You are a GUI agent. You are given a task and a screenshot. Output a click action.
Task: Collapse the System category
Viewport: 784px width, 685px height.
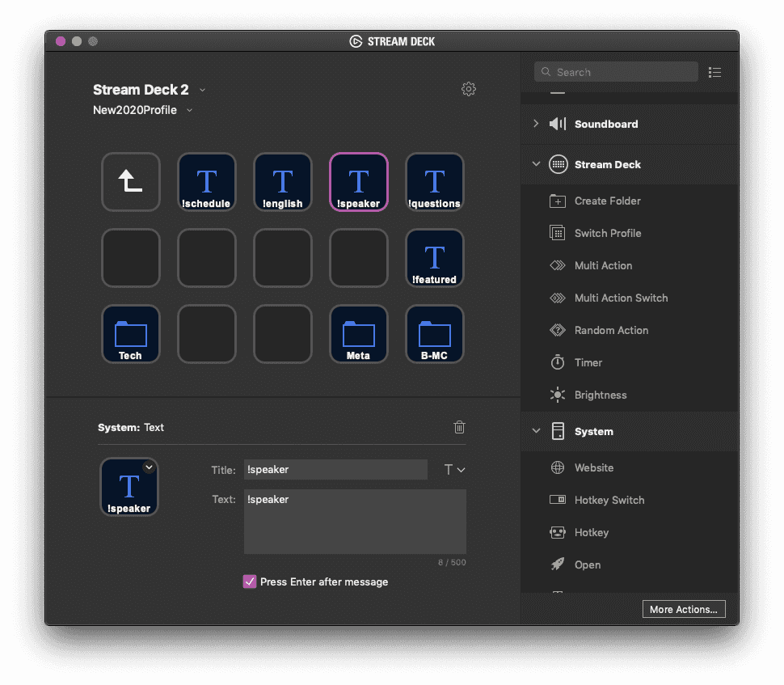coord(536,431)
